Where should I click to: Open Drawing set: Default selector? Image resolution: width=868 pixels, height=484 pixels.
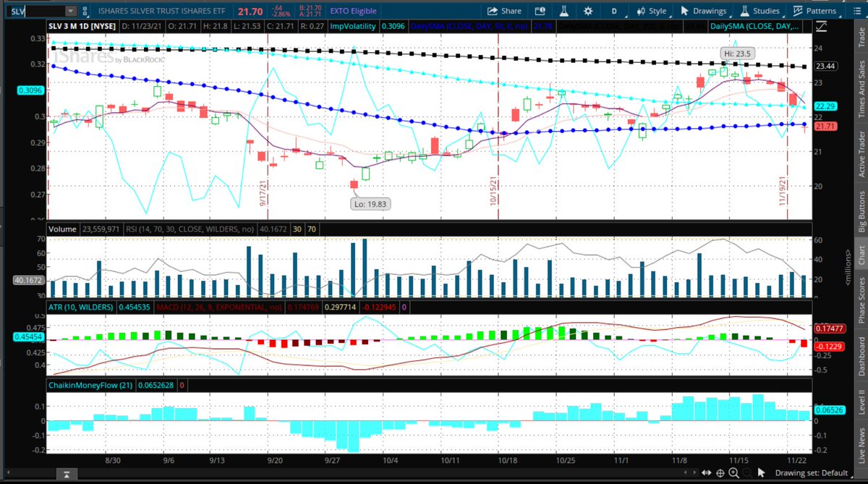pos(811,473)
